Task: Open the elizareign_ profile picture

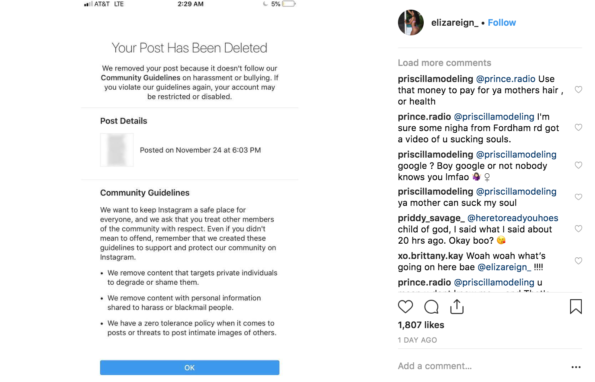Action: [x=411, y=22]
